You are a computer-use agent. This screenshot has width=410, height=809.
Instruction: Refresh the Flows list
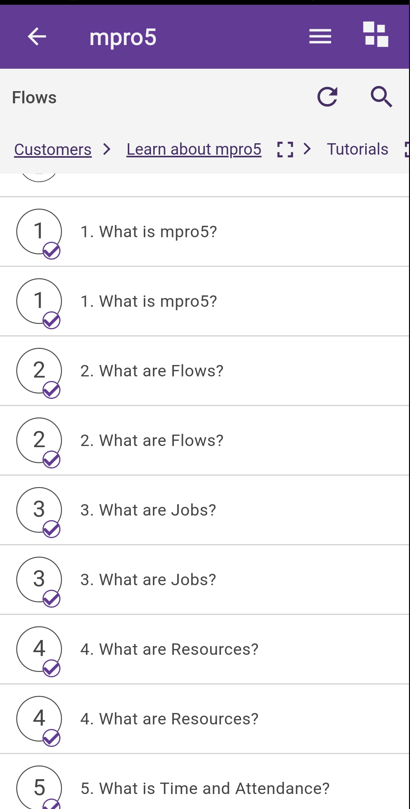pos(327,97)
